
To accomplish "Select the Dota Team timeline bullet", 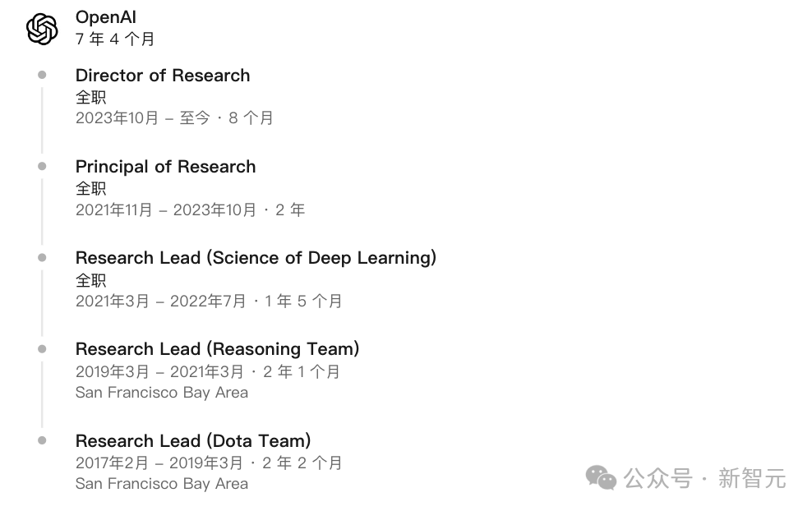I will [x=42, y=440].
